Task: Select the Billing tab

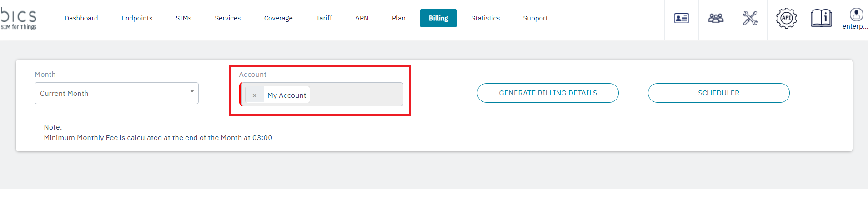Action: click(438, 18)
